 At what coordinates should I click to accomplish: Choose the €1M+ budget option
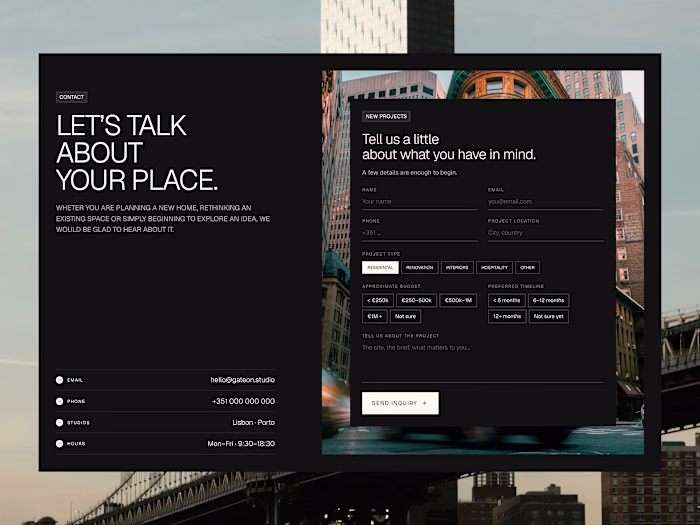(375, 317)
